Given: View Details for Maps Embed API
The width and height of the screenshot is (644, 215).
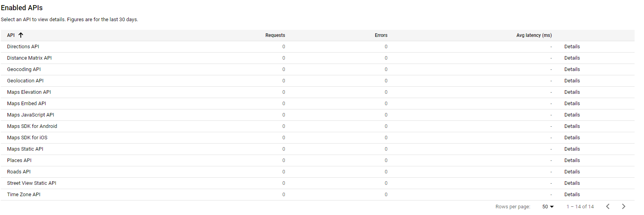Looking at the screenshot, I should pos(572,104).
